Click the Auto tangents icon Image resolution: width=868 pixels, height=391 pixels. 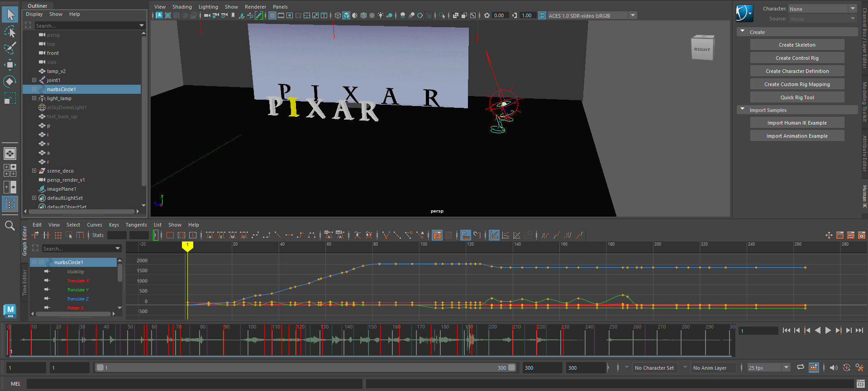pyautogui.click(x=210, y=235)
